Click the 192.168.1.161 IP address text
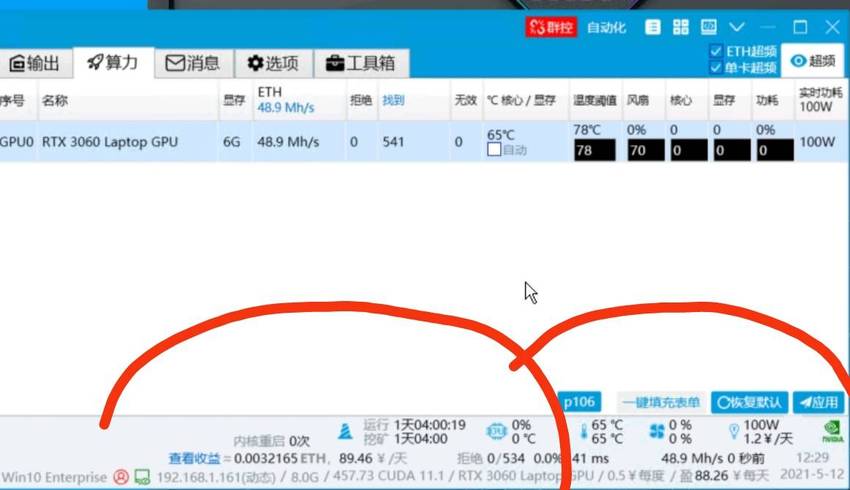Screen dimensions: 850x490 pos(216,478)
